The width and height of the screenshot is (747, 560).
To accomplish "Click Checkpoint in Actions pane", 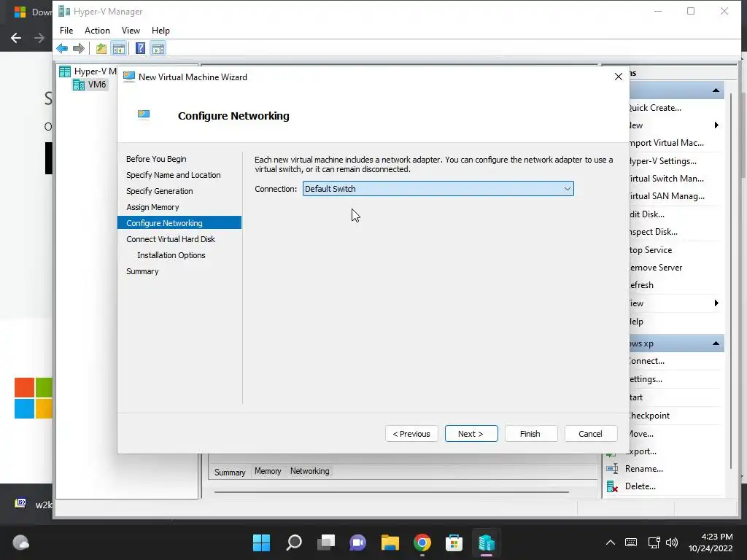I will (649, 416).
